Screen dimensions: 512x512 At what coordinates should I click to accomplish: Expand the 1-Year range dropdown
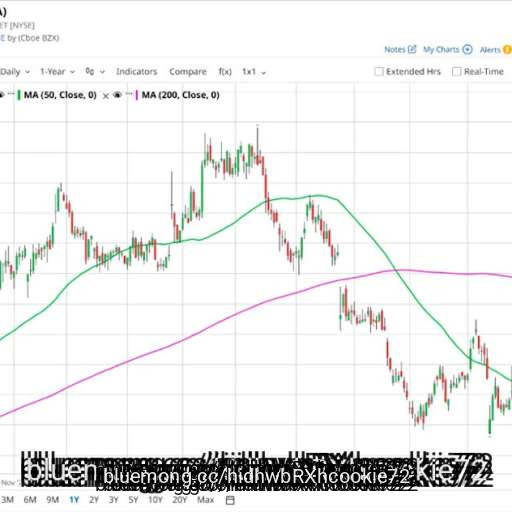57,72
